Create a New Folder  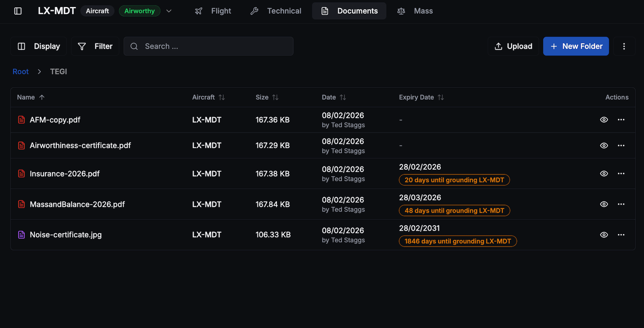576,46
